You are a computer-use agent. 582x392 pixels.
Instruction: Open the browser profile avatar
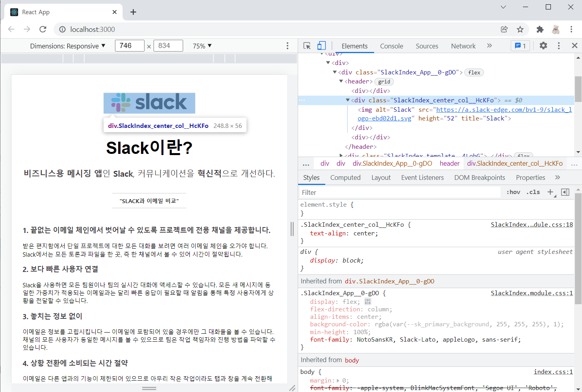point(556,29)
